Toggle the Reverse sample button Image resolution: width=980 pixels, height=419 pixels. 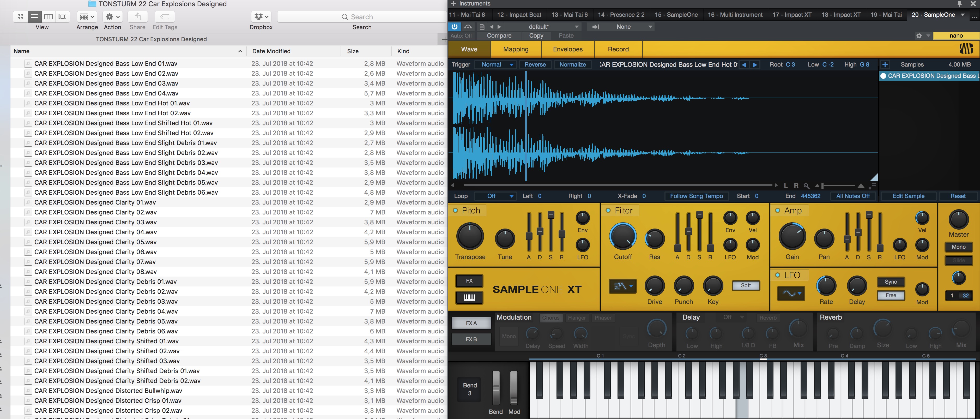click(535, 65)
